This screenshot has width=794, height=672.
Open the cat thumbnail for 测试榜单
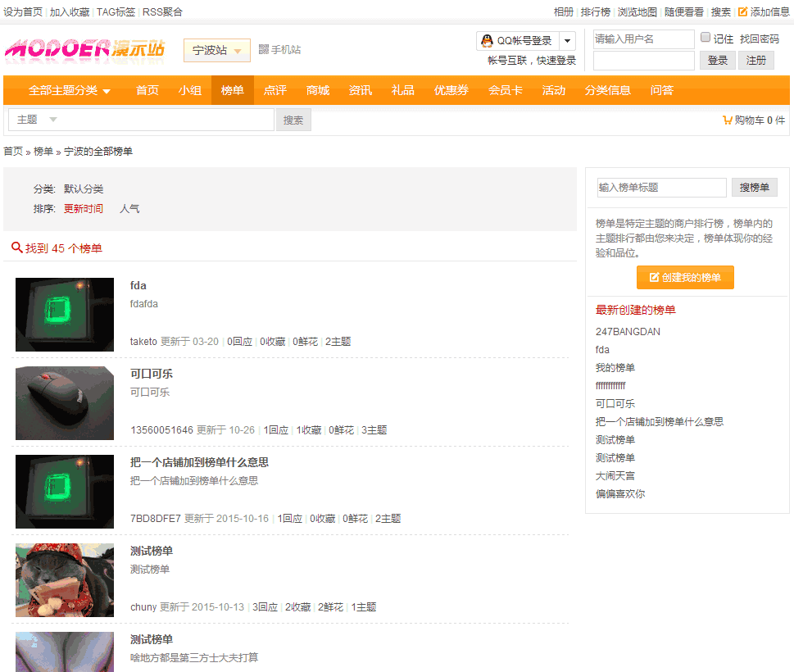tap(65, 580)
